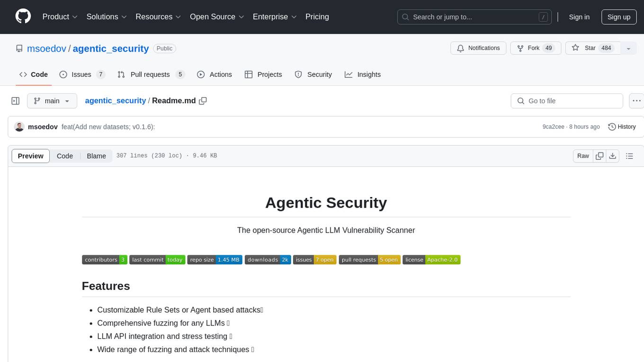Click the issues open badge

point(315,260)
